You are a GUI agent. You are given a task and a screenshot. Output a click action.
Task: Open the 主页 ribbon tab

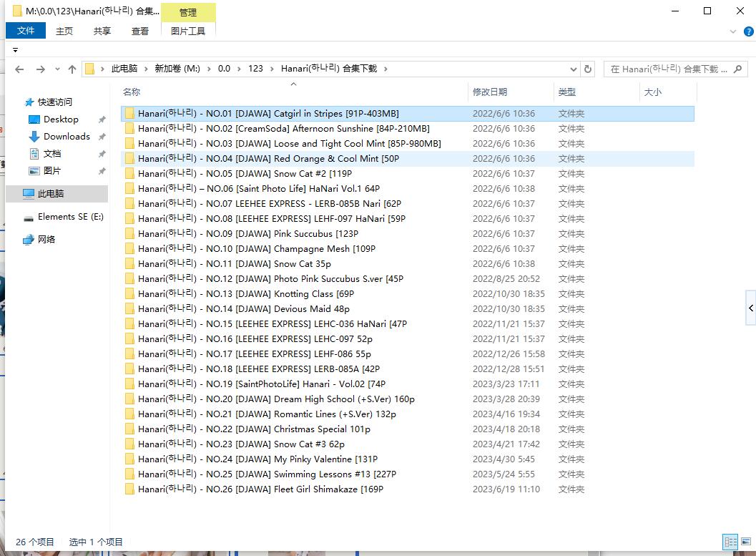[64, 31]
